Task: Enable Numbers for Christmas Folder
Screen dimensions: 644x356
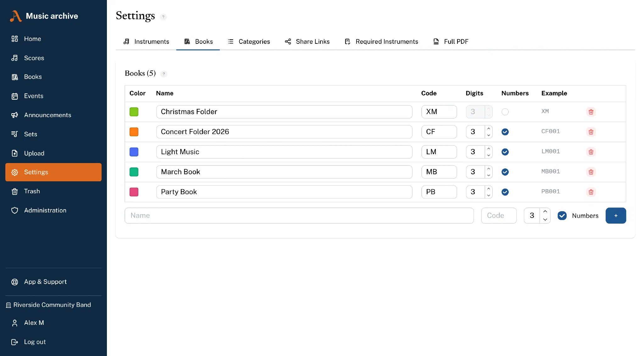Action: (x=505, y=112)
